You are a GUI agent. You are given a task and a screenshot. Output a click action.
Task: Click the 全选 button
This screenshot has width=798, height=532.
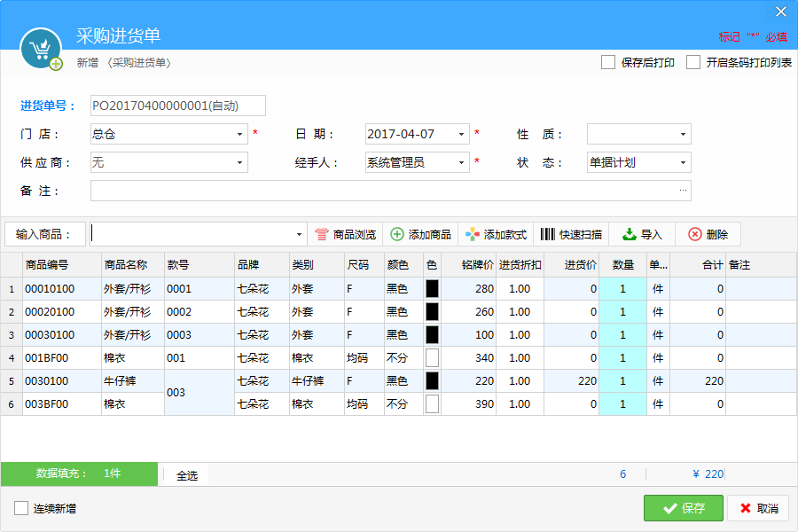187,475
